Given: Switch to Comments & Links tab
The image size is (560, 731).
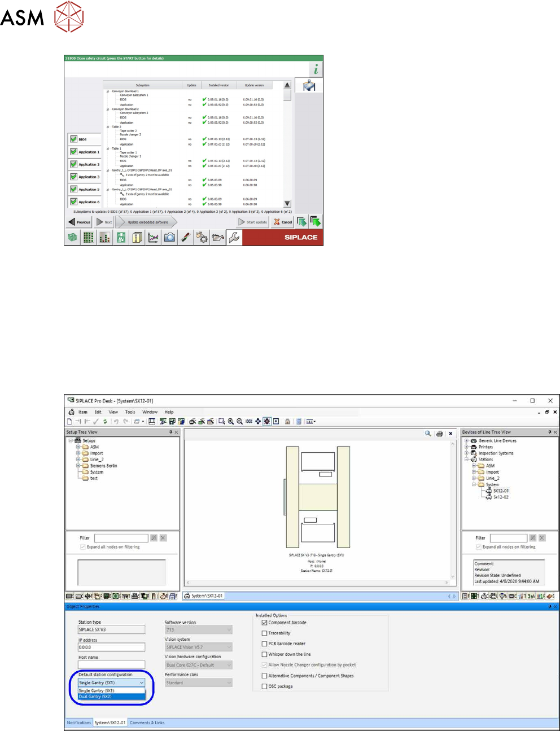Looking at the screenshot, I should (147, 723).
